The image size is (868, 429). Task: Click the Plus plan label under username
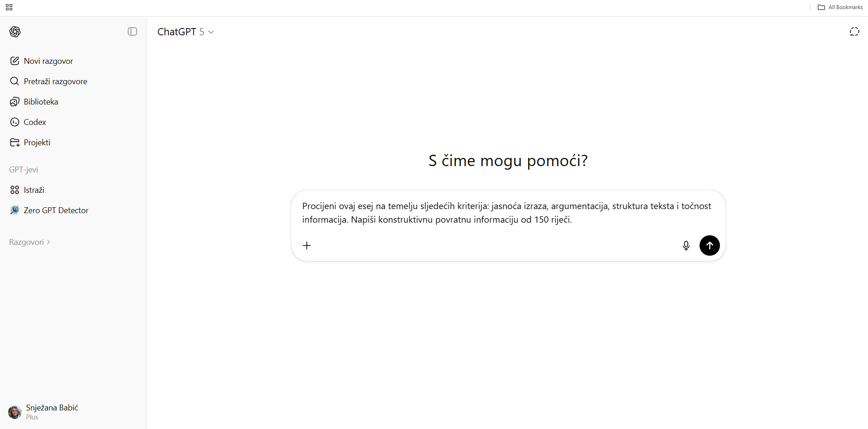click(x=32, y=417)
